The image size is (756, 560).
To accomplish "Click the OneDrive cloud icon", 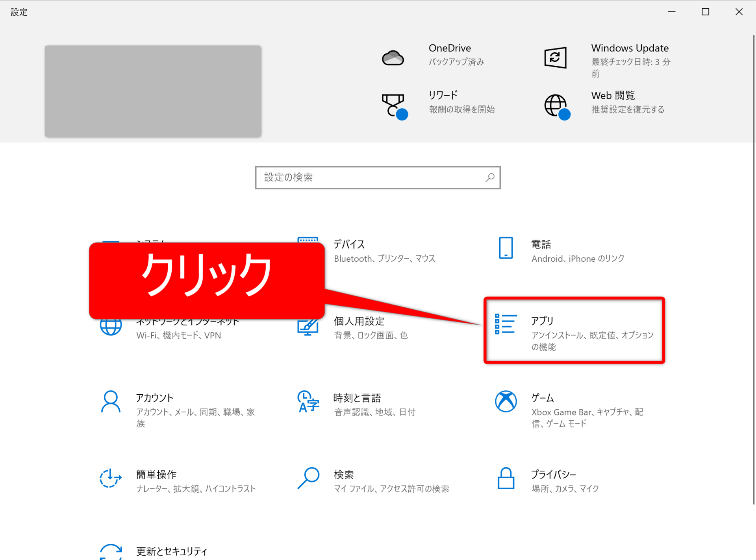I will click(393, 58).
